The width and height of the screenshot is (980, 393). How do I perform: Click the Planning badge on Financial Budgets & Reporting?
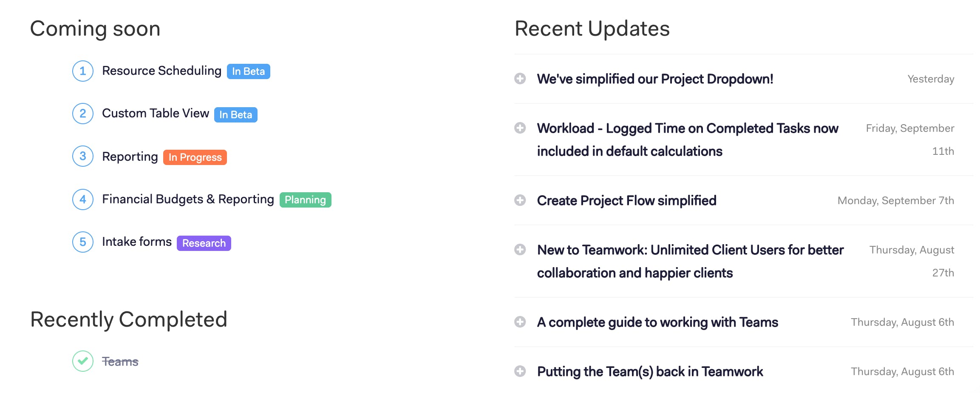[x=305, y=200]
